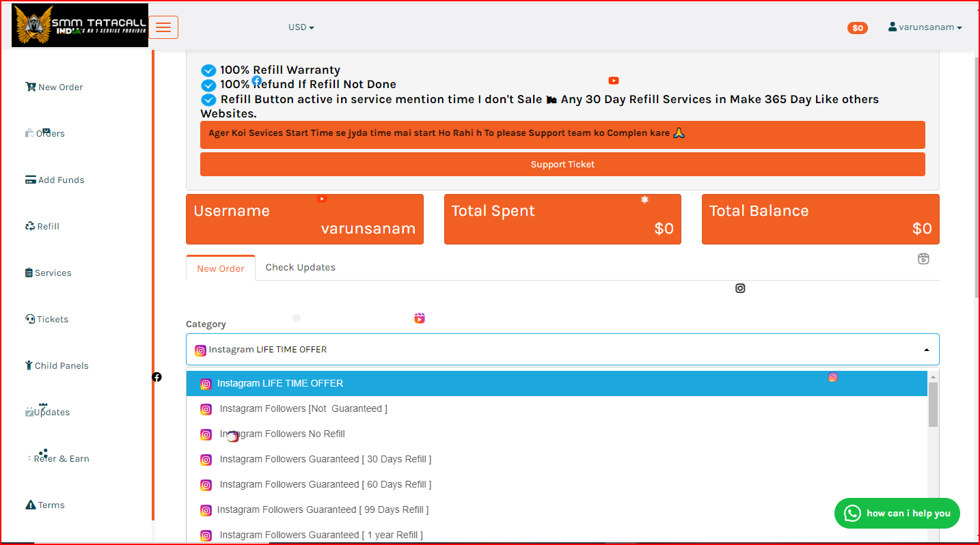Toggle the hamburger sidebar menu button

coord(163,27)
